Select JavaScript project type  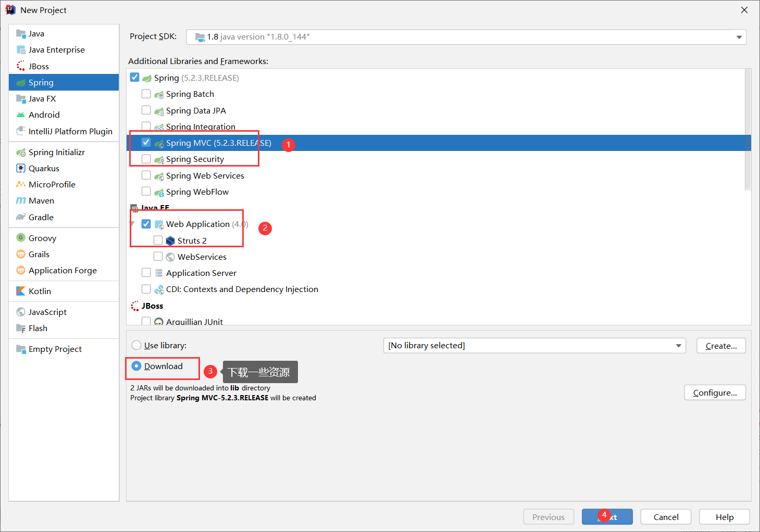tap(64, 312)
